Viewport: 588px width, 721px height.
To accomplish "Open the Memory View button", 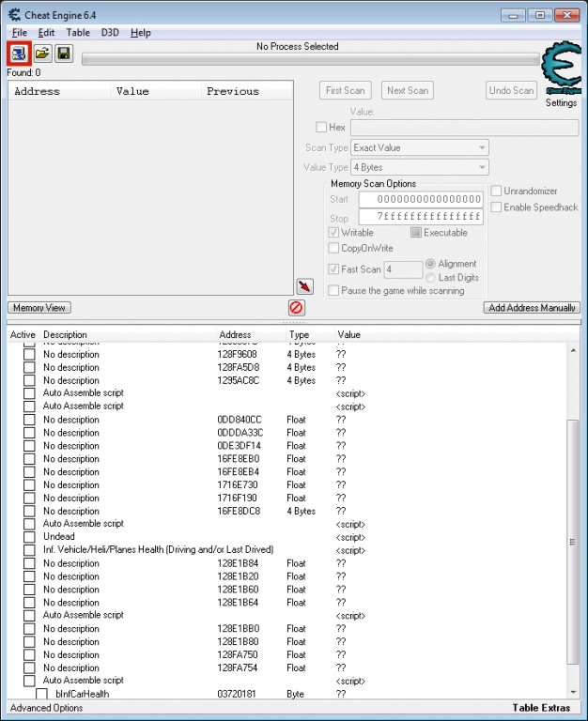I will point(39,308).
